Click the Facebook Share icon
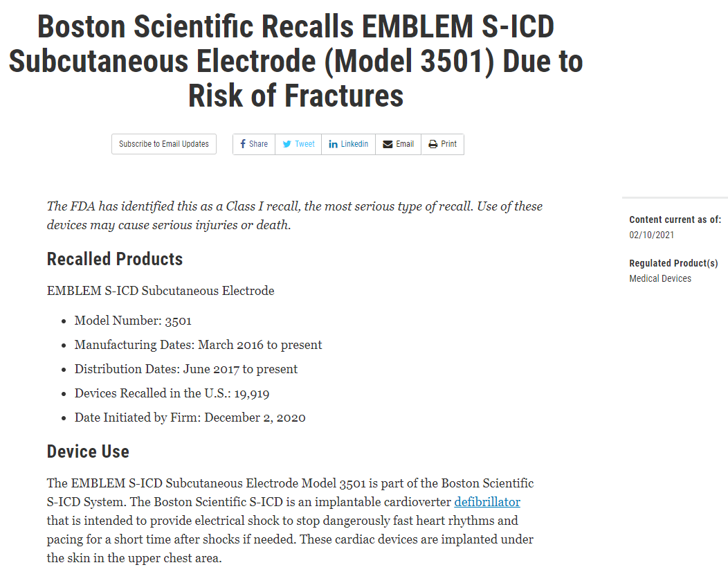This screenshot has height=574, width=728. 243,144
